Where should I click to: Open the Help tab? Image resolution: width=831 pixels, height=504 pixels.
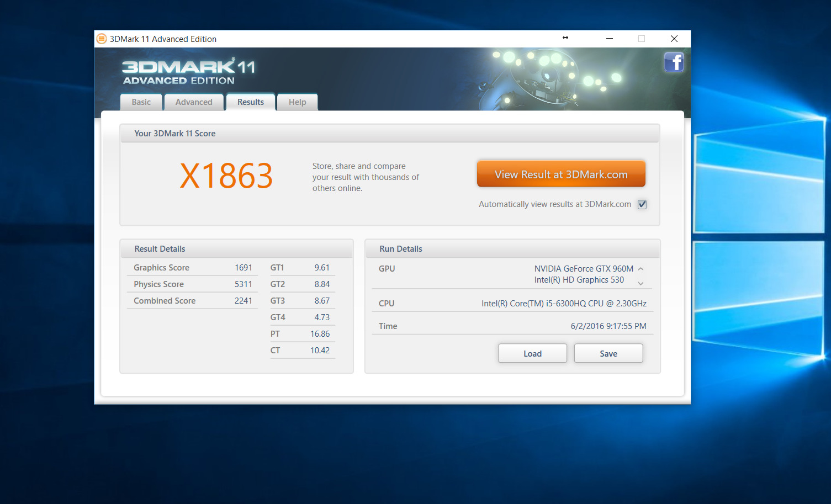point(297,102)
